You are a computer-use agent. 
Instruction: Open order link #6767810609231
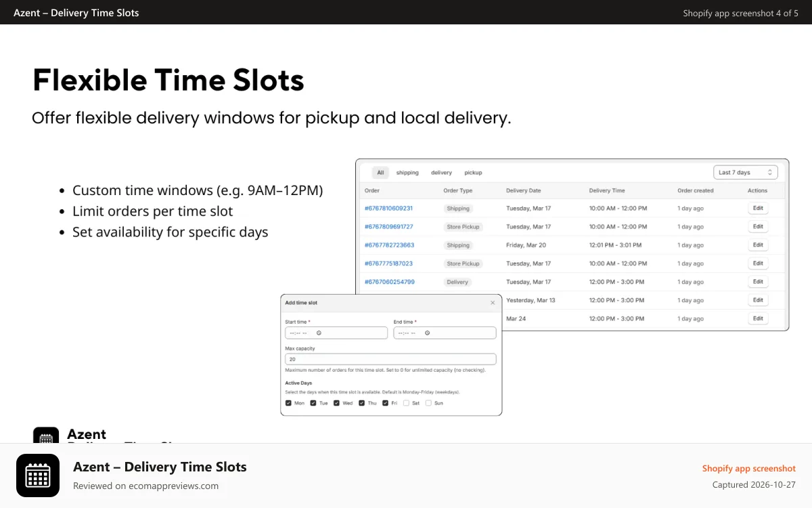[x=388, y=209]
